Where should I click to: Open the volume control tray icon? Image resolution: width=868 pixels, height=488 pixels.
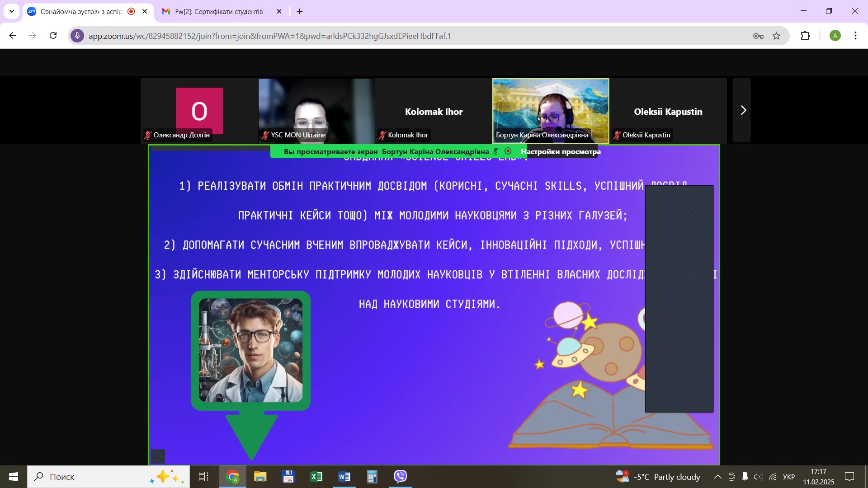click(x=758, y=477)
